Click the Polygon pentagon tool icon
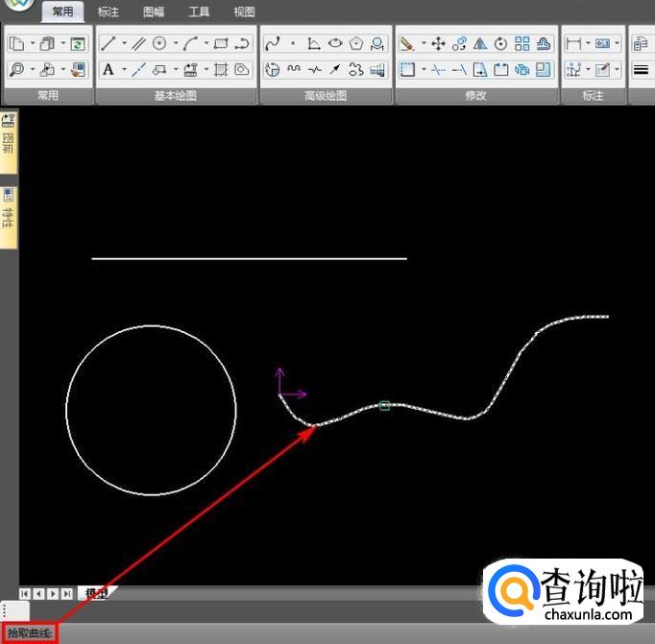This screenshot has width=655, height=644. [x=356, y=43]
